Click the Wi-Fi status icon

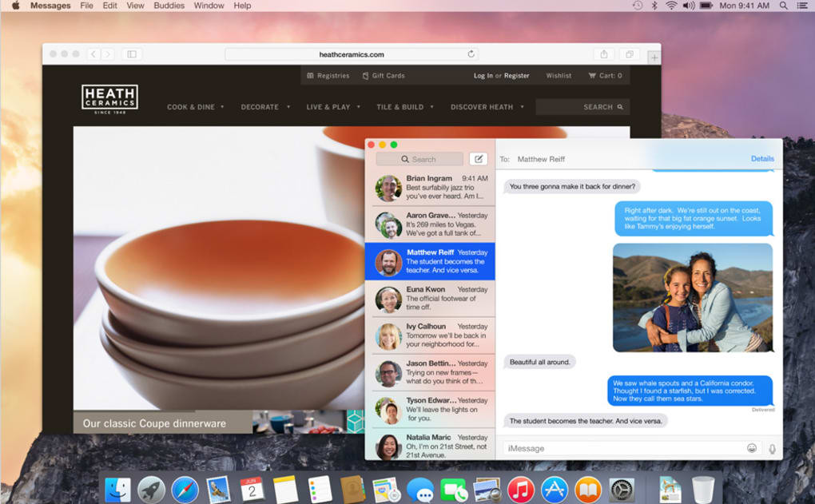(671, 6)
